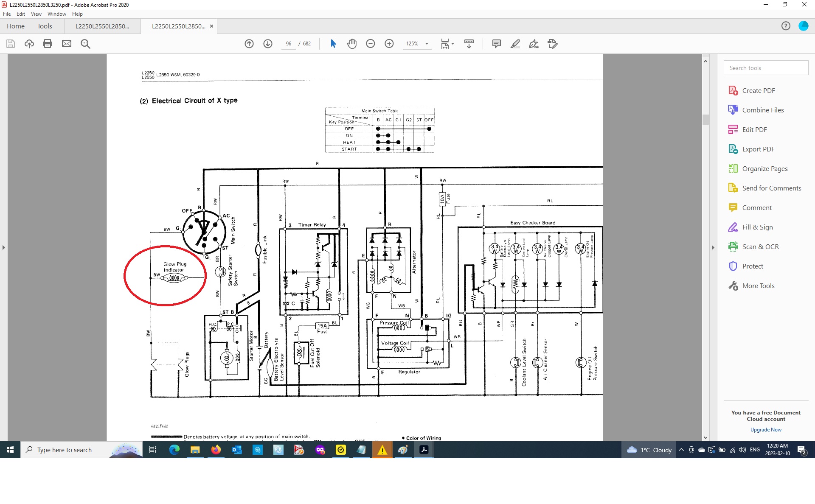Switch to the Tools tab
The width and height of the screenshot is (815, 504).
(x=45, y=26)
